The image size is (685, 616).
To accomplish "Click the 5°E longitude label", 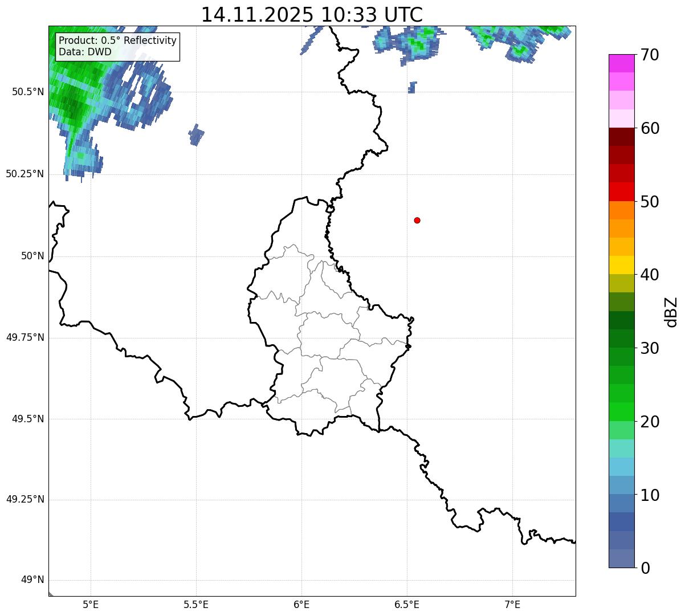I will coord(91,604).
